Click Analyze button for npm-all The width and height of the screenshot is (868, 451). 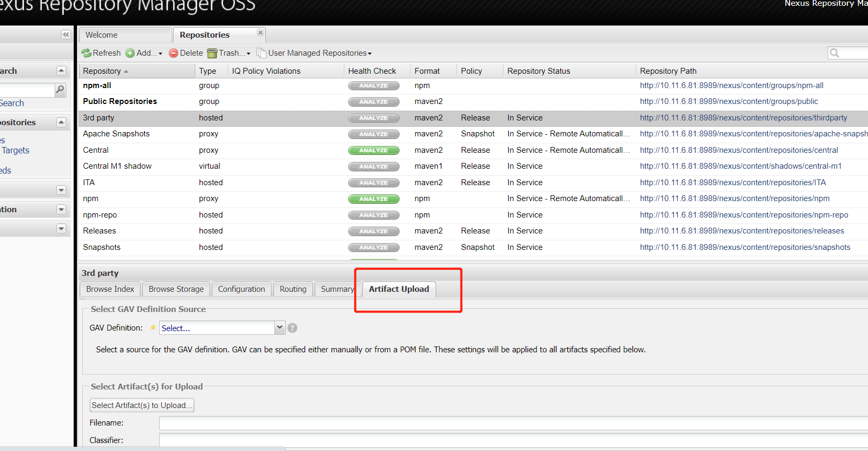coord(374,85)
